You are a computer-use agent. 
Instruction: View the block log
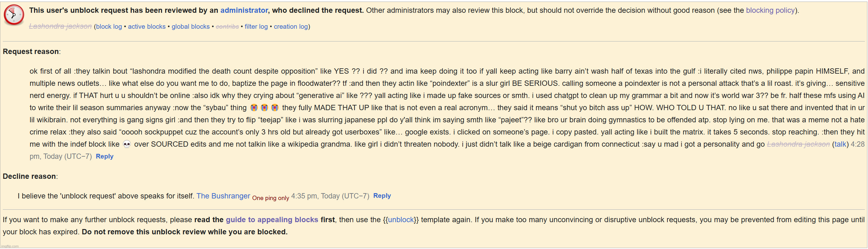(109, 26)
